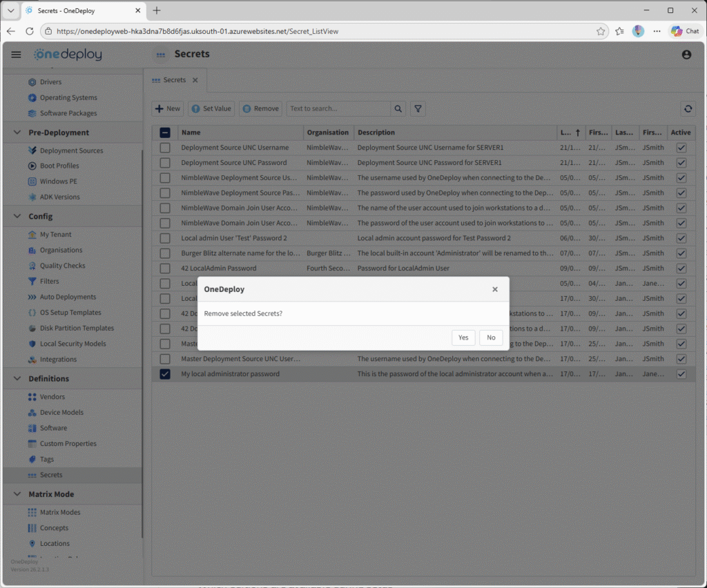Open Vendors sidebar icon
This screenshot has height=588, width=707.
point(32,397)
